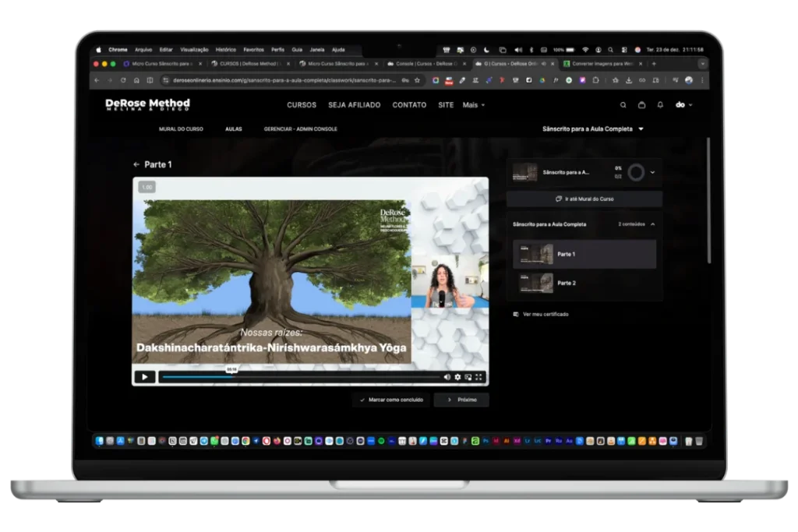The width and height of the screenshot is (798, 532).
Task: Open the MURAL DO CURSO tab
Action: [x=181, y=129]
